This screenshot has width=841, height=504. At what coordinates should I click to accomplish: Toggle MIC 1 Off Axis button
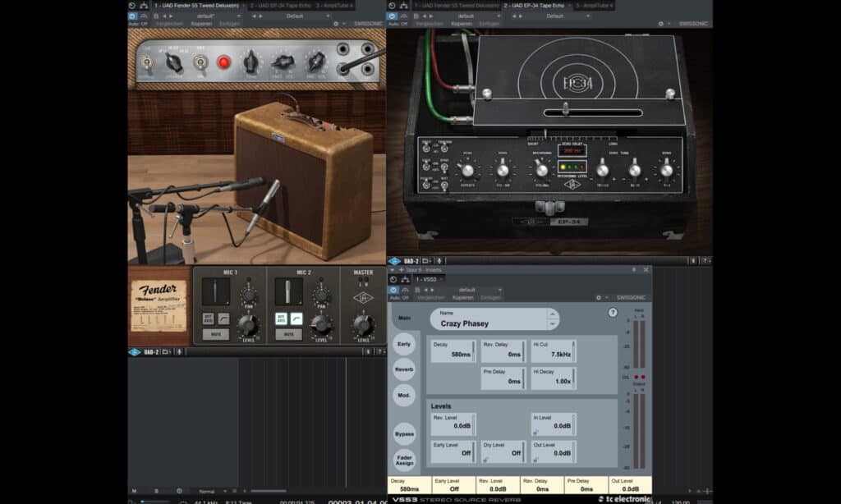tap(208, 318)
